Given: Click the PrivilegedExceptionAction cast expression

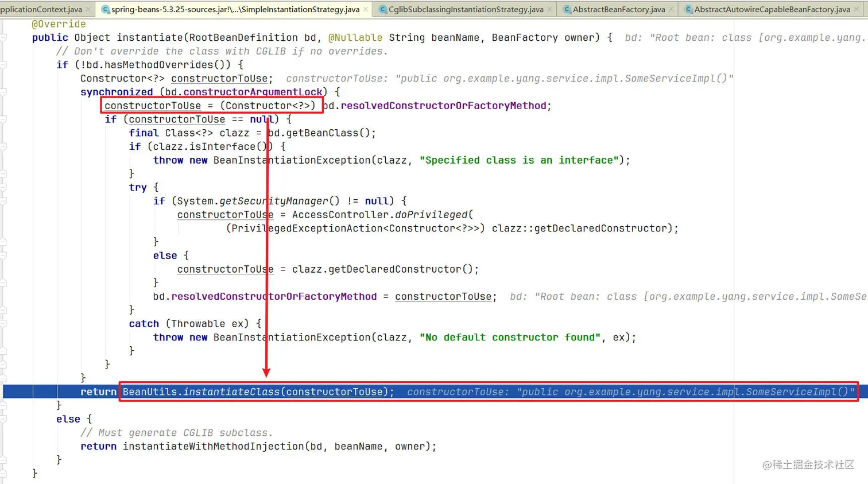Looking at the screenshot, I should 355,229.
